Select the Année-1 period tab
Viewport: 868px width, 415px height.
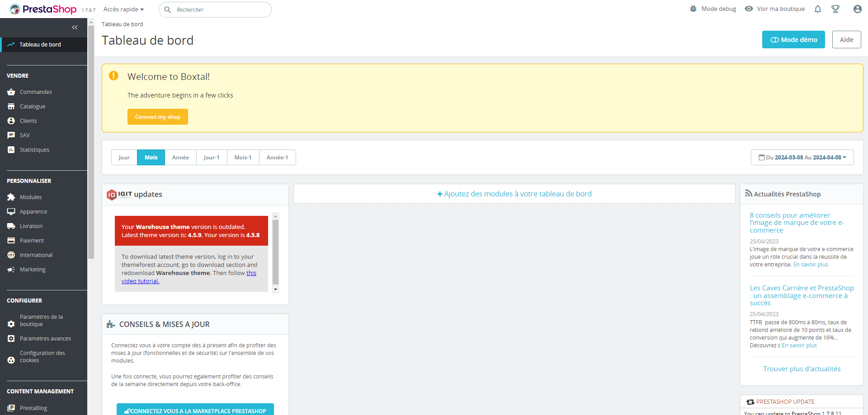coord(278,158)
